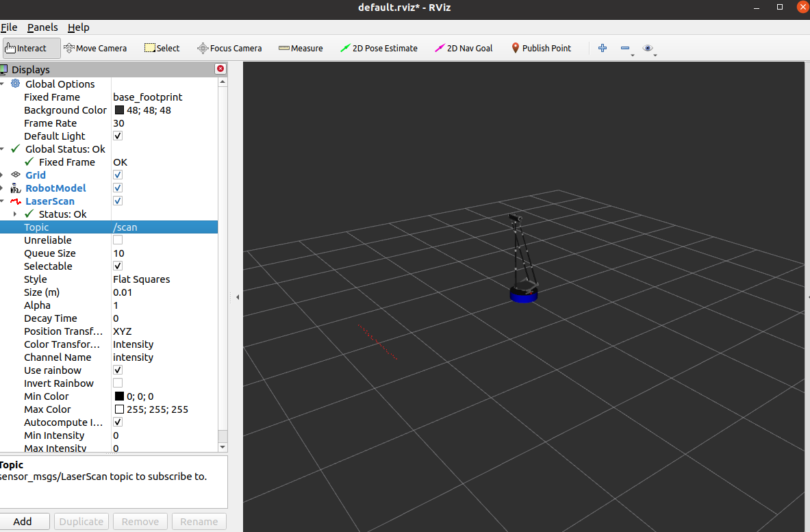Open the File menu
Screen dimensions: 810x532
click(x=9, y=27)
